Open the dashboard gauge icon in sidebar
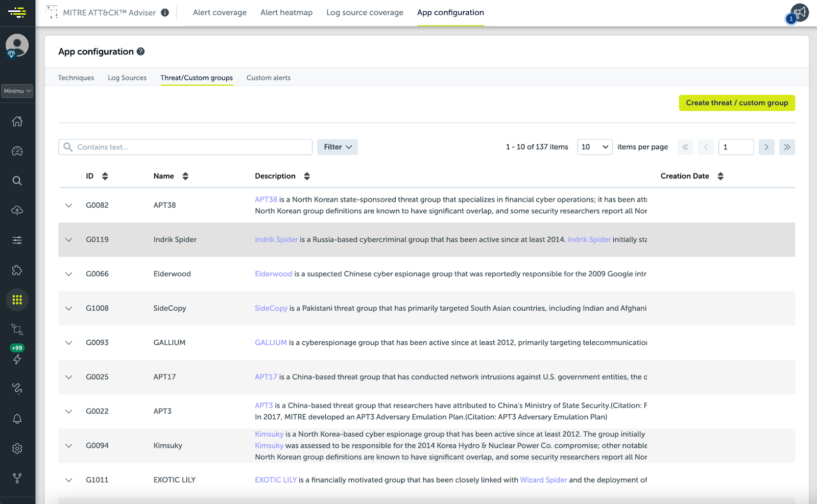This screenshot has width=817, height=504. pyautogui.click(x=17, y=151)
